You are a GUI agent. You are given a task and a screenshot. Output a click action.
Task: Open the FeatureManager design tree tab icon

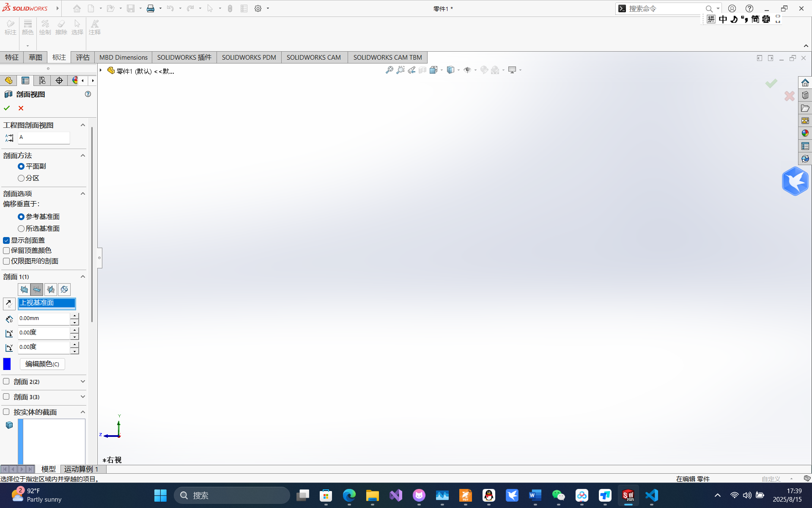8,80
